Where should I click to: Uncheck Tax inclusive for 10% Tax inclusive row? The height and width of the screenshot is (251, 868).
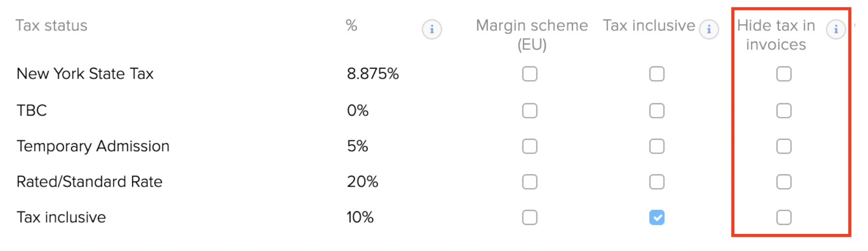657,217
